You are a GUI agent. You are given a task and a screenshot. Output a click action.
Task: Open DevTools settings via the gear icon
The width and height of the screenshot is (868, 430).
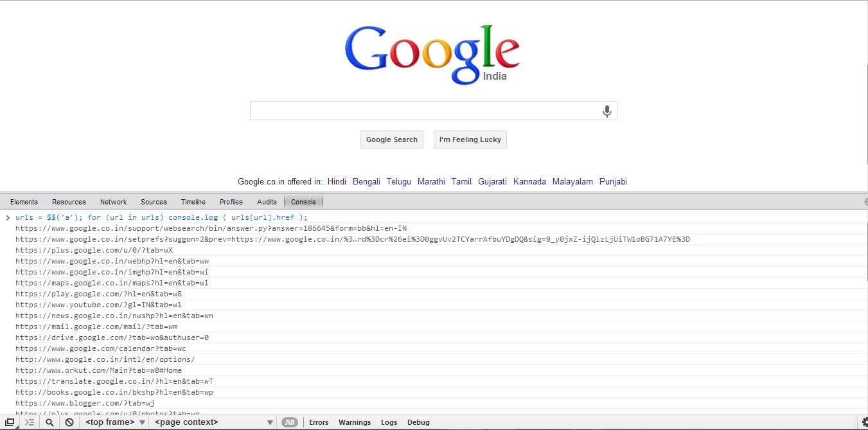tap(865, 422)
